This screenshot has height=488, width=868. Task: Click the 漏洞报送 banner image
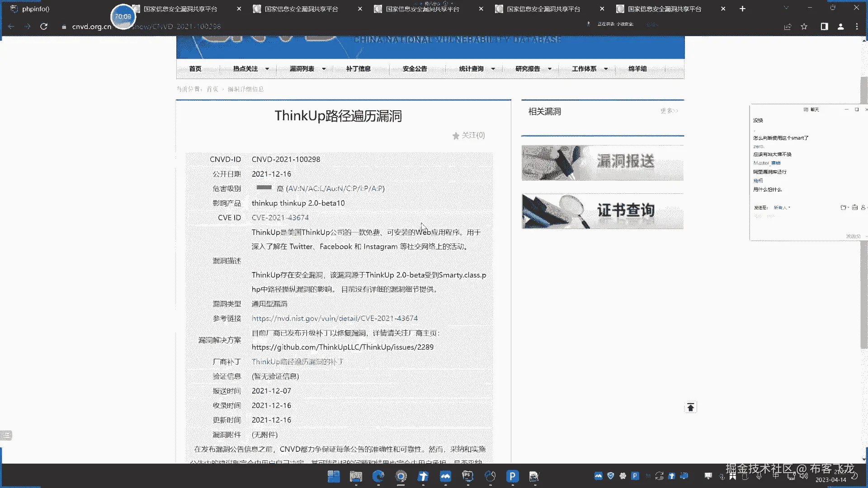tap(602, 163)
